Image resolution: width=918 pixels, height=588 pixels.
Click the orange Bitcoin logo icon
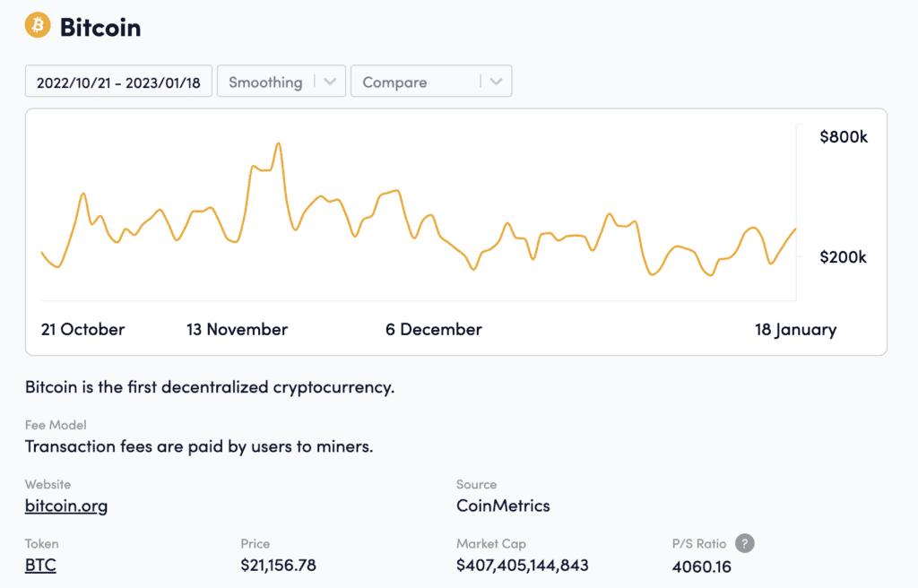point(38,25)
